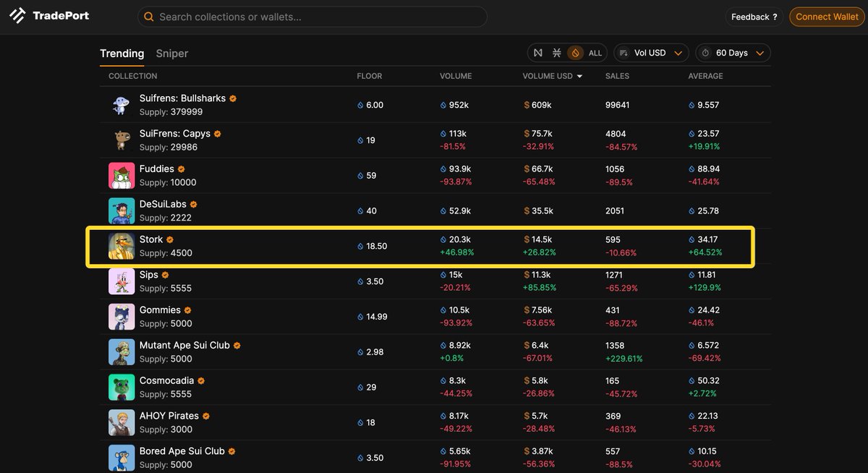
Task: Click the Bored Ape Sui Club avatar
Action: pyautogui.click(x=122, y=458)
